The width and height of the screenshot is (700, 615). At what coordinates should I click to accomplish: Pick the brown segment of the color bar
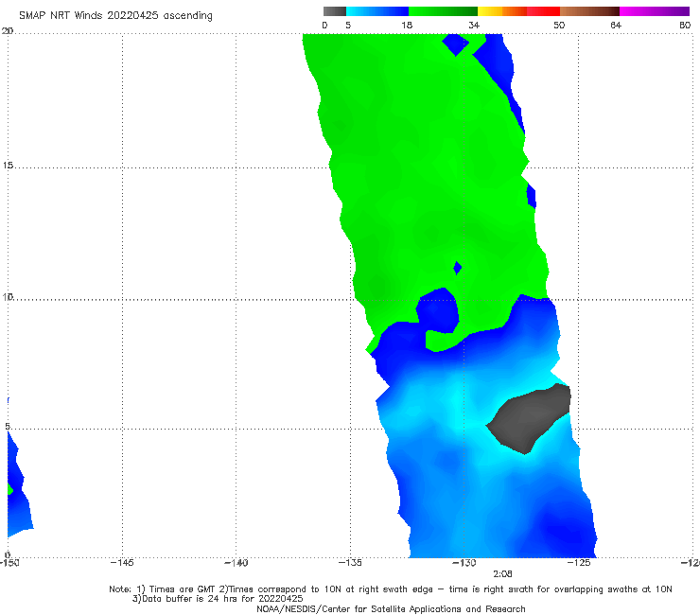589,11
